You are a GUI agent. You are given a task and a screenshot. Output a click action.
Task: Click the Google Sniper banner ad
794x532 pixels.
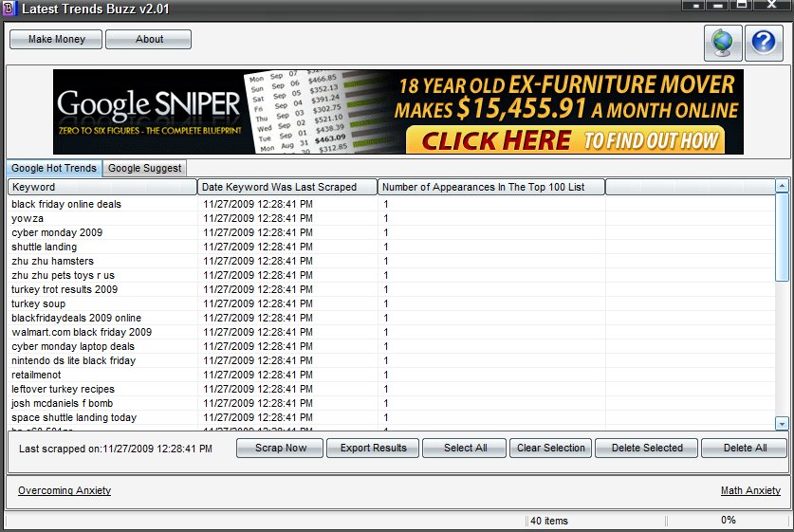tap(398, 112)
